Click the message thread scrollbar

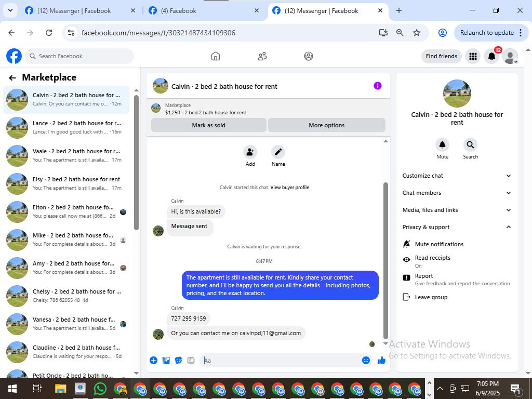pos(385,261)
